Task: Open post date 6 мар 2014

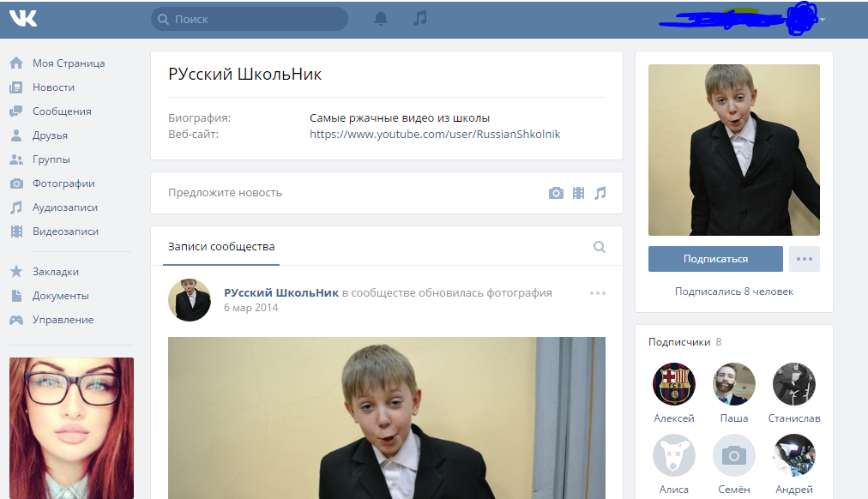Action: tap(250, 308)
